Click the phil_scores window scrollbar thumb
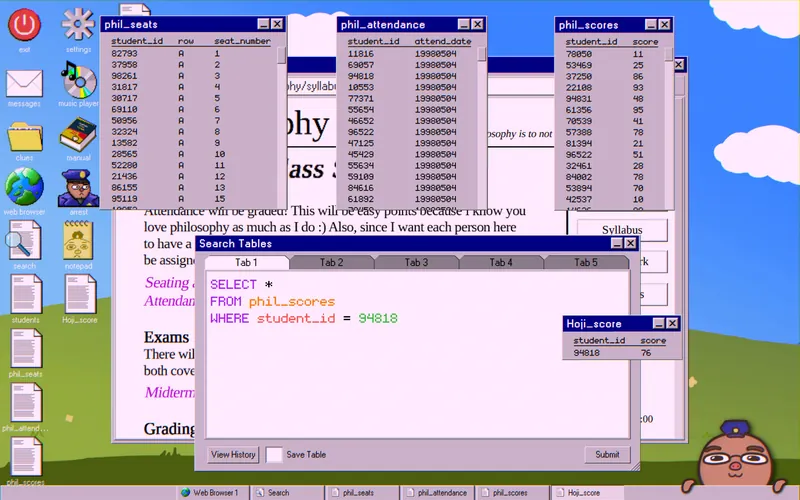 [x=669, y=55]
